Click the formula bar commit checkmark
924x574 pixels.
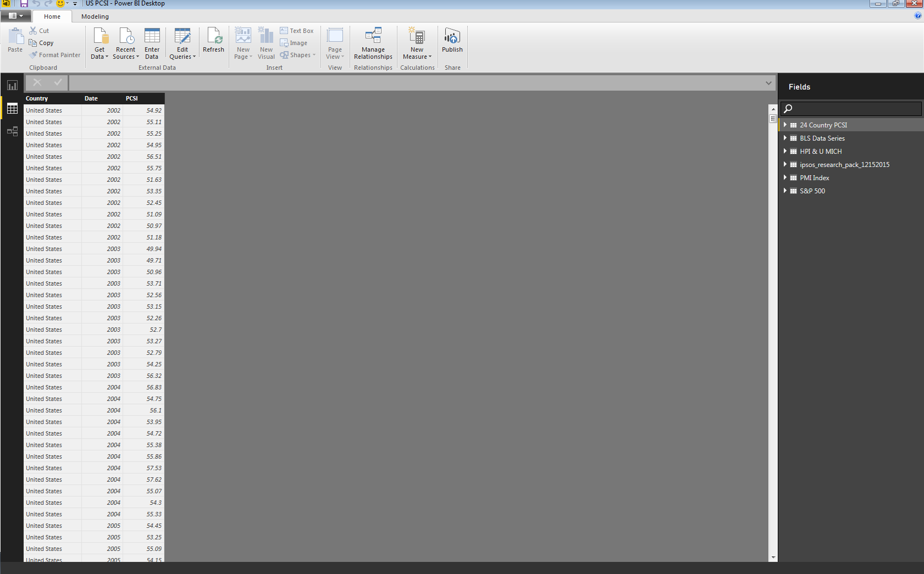coord(58,82)
